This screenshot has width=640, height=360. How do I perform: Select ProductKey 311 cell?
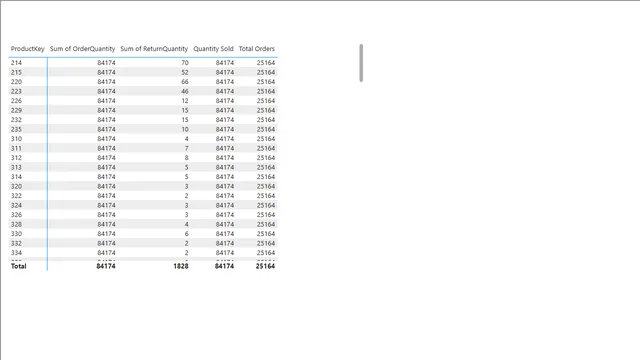[x=16, y=148]
